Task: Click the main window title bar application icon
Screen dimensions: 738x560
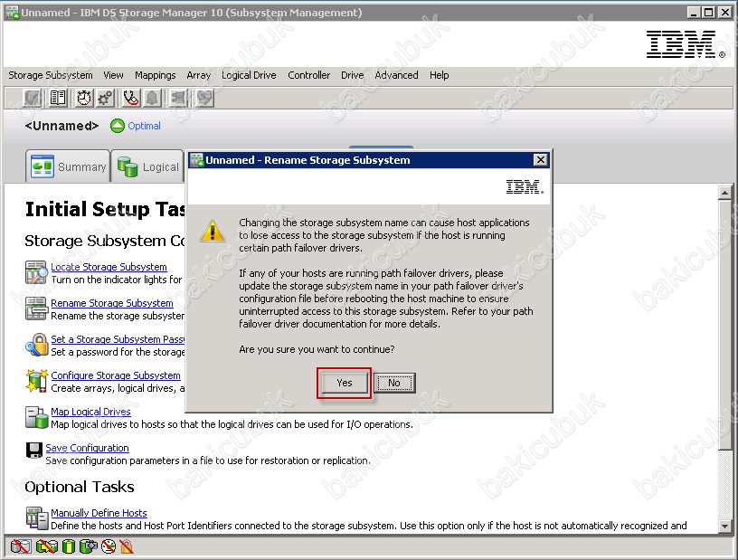Action: (x=13, y=13)
